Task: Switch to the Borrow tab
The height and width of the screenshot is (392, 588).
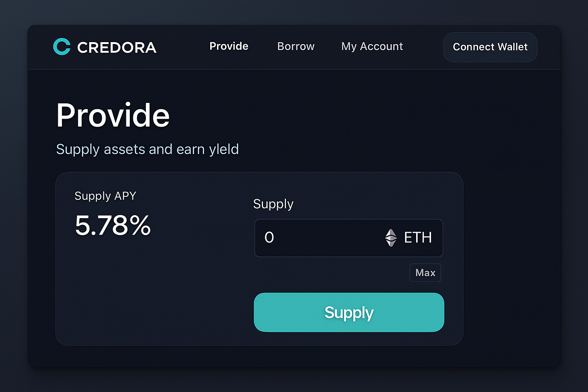Action: 295,47
